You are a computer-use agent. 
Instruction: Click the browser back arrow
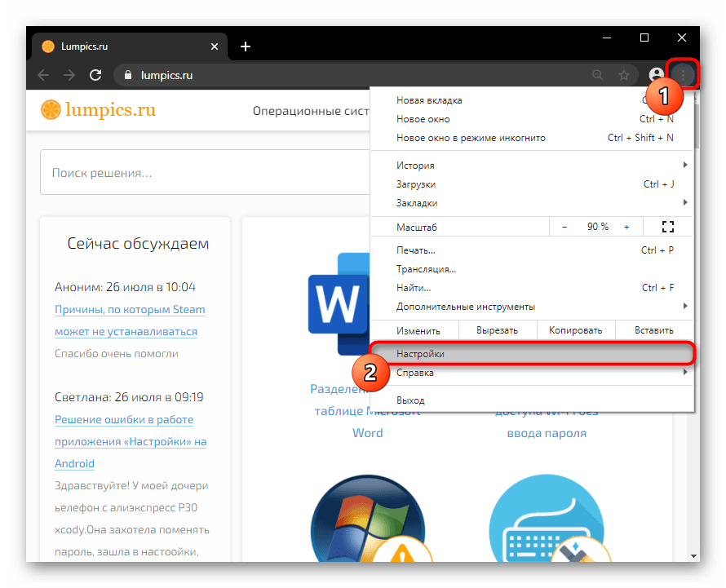click(x=43, y=75)
